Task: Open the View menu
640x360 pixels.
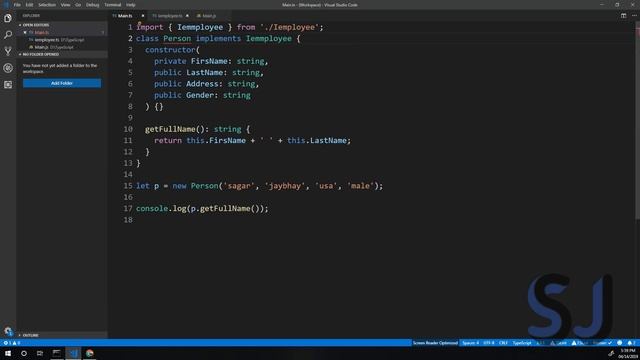Action: click(65, 5)
